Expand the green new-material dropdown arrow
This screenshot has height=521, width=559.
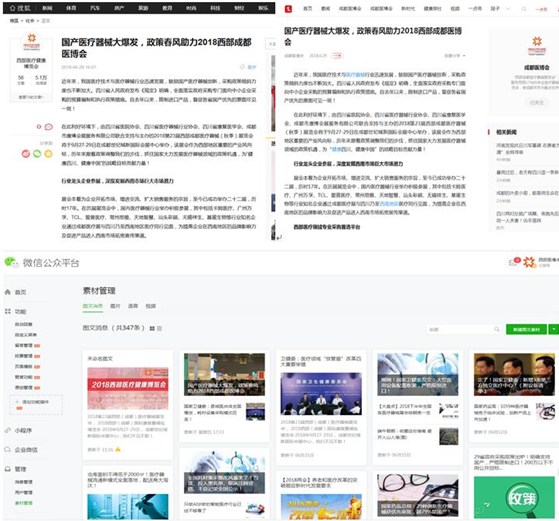pos(554,329)
